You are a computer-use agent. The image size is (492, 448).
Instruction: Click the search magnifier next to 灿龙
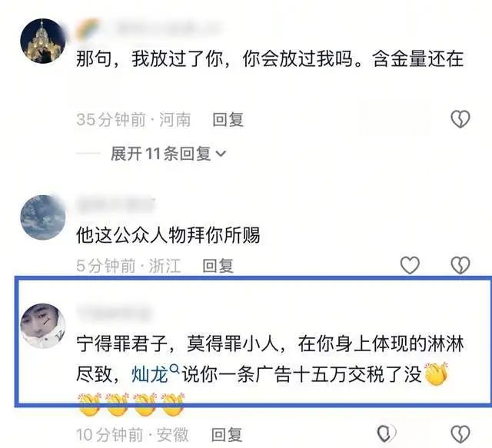coord(175,369)
